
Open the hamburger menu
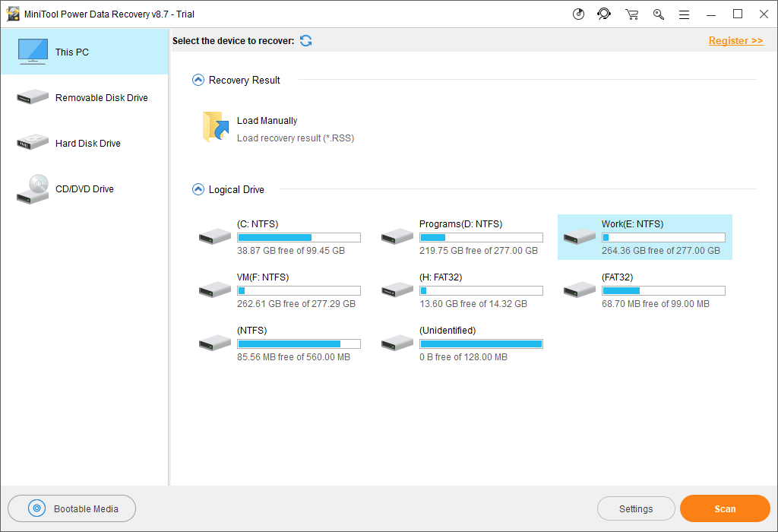[x=685, y=14]
